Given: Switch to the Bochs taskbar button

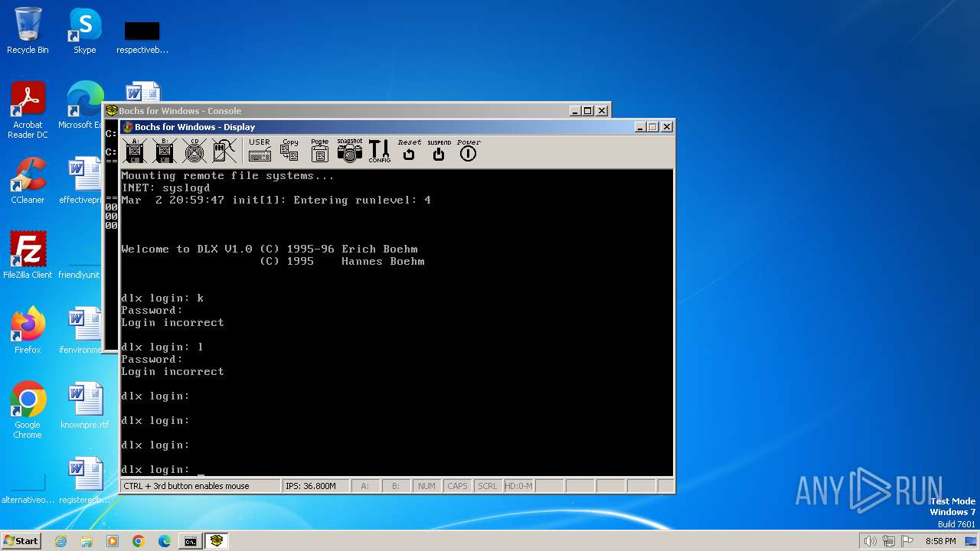Looking at the screenshot, I should point(217,541).
